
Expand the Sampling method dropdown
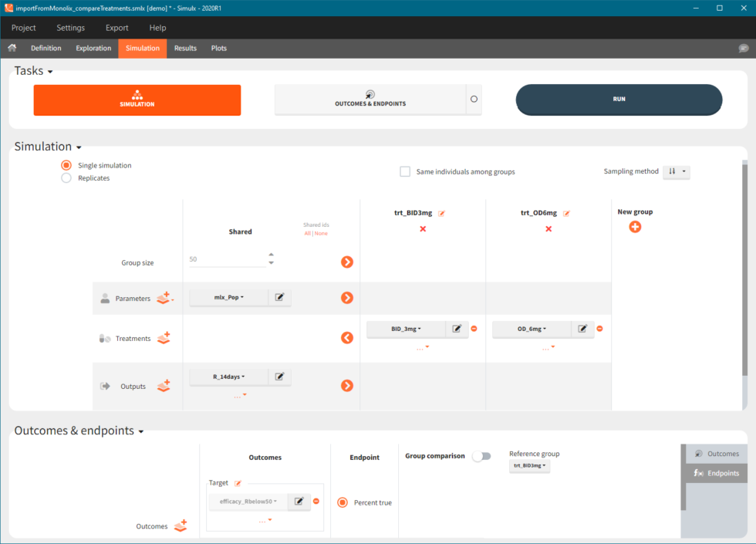(676, 172)
